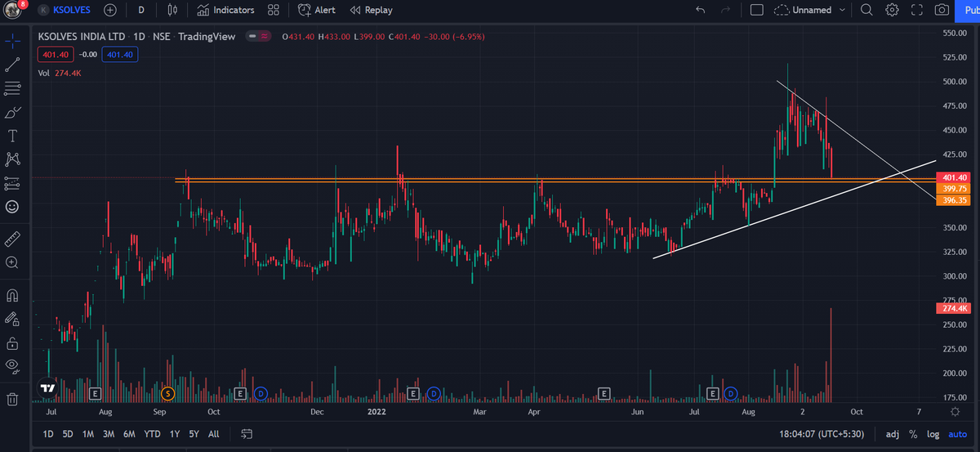Toggle stay in drawing mode pencil-lock
This screenshot has height=452, width=980.
click(x=12, y=319)
